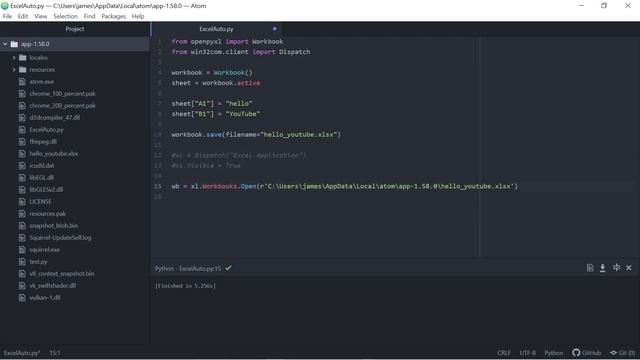
Task: Select chrome_100_percent.pak file
Action: (x=62, y=93)
